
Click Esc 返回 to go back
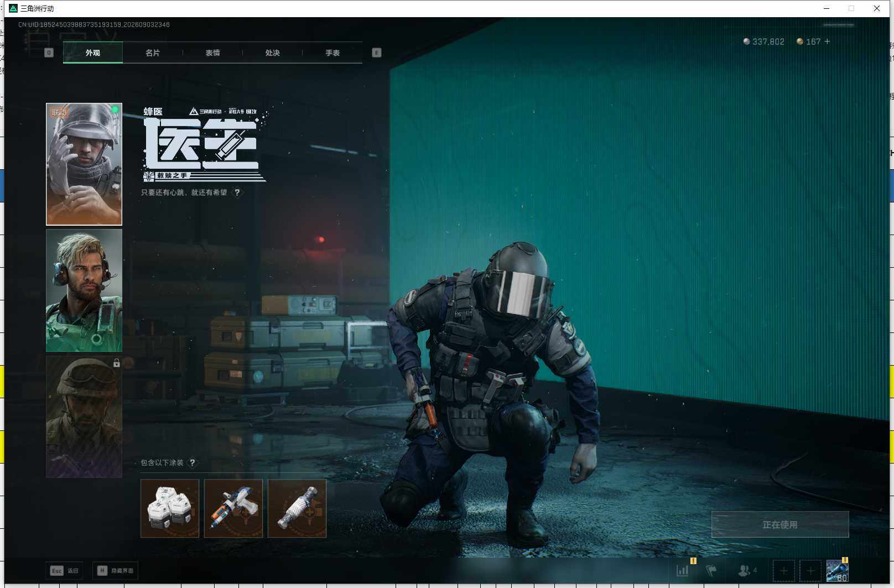65,570
